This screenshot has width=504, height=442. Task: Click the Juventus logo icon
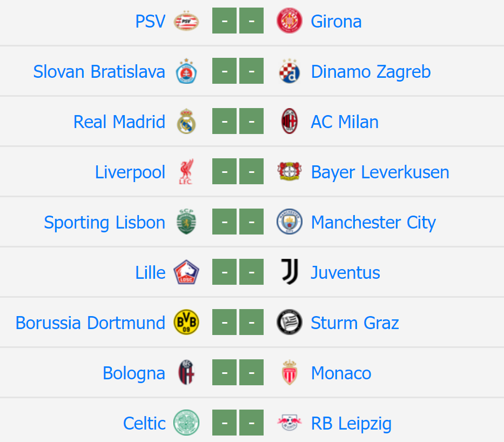pyautogui.click(x=289, y=273)
